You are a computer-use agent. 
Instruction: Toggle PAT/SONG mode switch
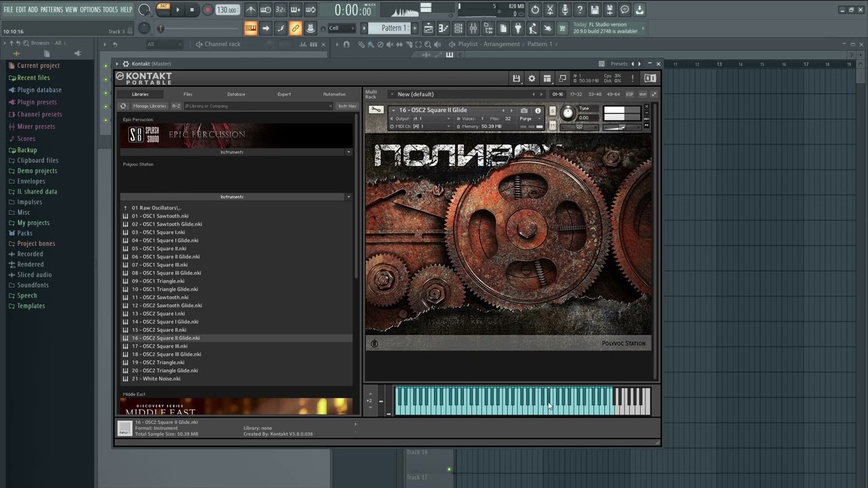pyautogui.click(x=163, y=9)
